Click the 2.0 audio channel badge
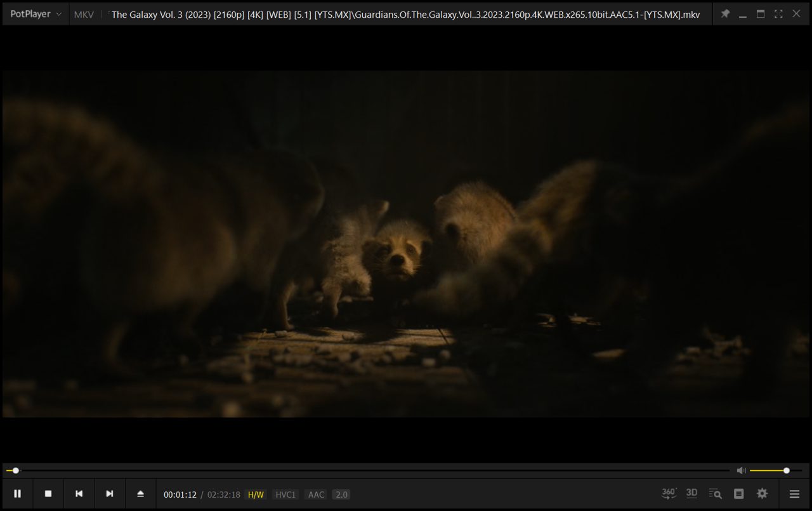 pos(341,494)
